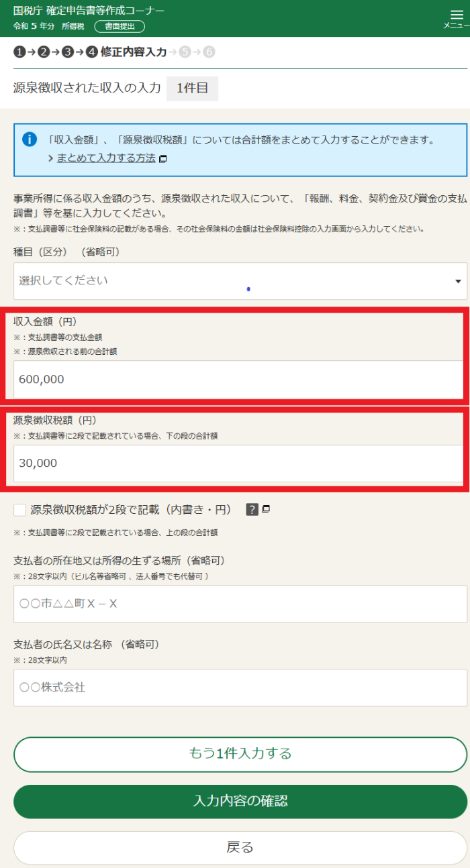Click the 令和 5 年分 所得税 header text
This screenshot has width=470, height=868.
tap(49, 26)
